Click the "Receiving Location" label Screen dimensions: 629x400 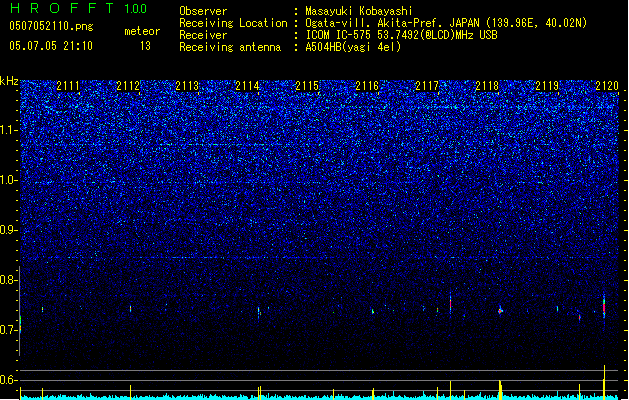[x=233, y=23]
